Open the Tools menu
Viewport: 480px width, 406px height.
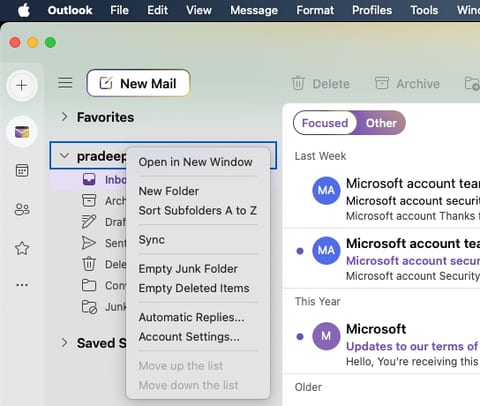(424, 10)
